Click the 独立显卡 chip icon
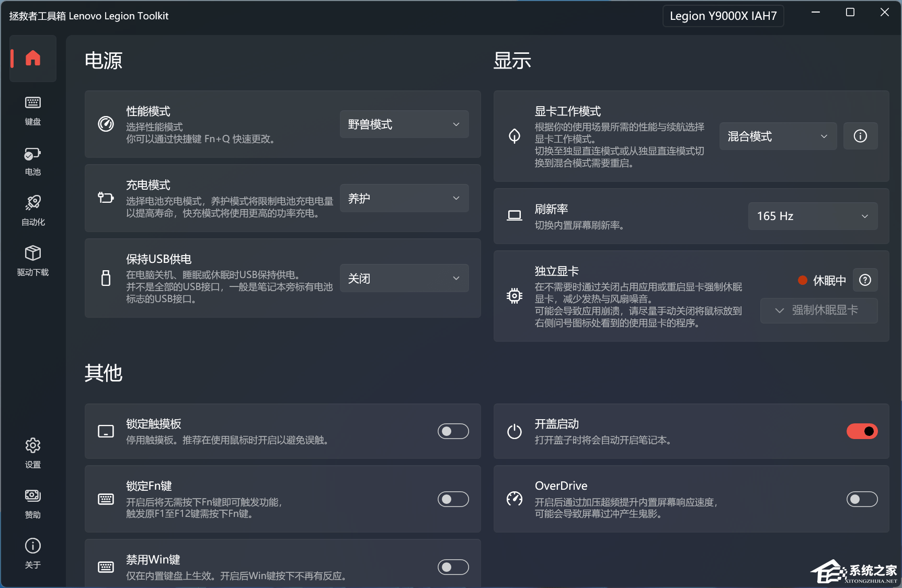The image size is (902, 588). (x=515, y=296)
